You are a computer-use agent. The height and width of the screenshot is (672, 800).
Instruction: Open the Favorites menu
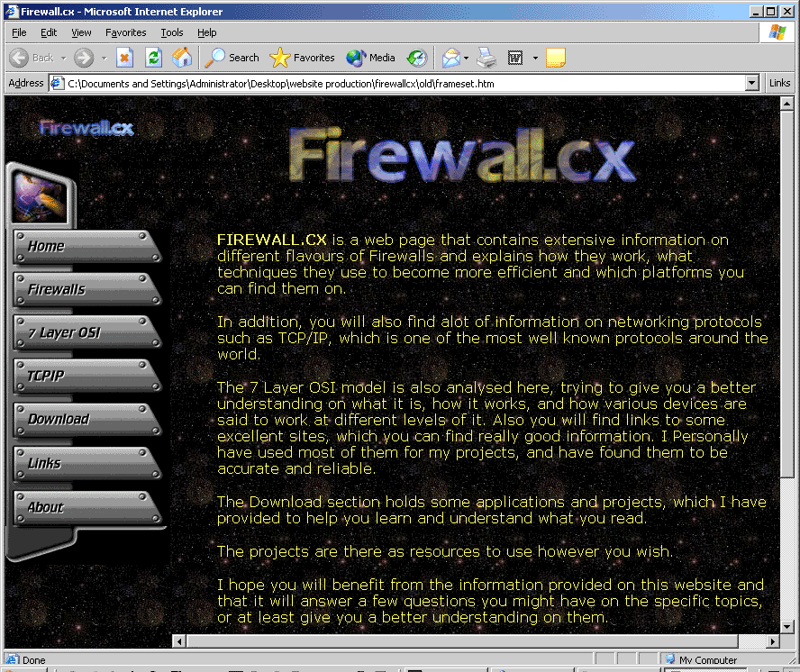pos(125,32)
